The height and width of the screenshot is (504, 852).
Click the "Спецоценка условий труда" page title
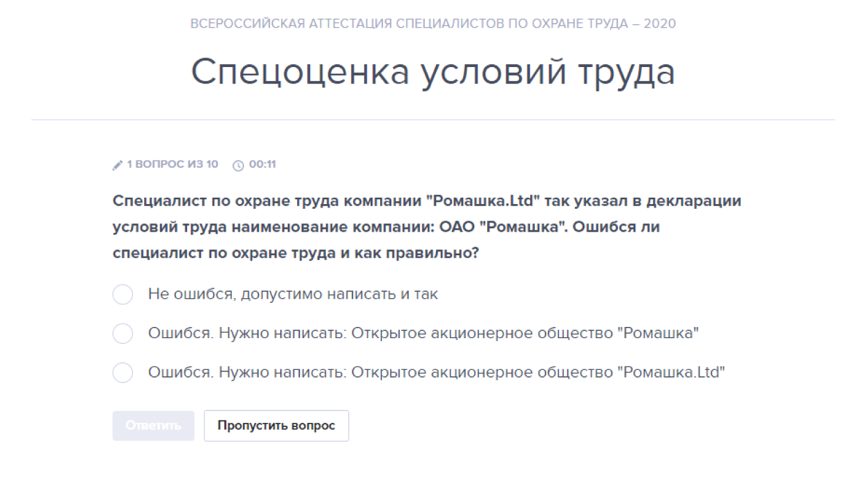[432, 72]
